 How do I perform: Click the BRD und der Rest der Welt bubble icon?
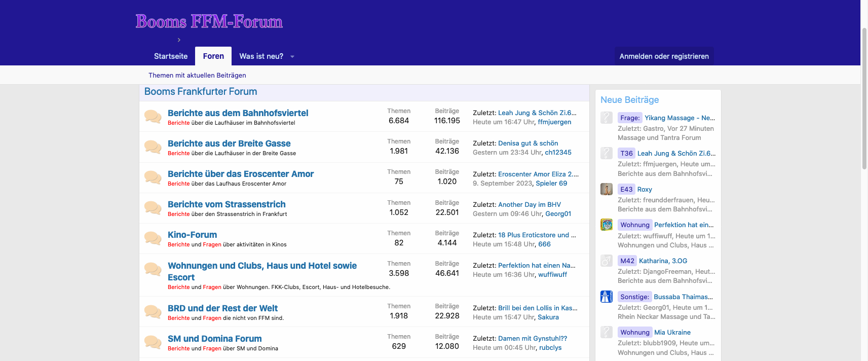[153, 312]
